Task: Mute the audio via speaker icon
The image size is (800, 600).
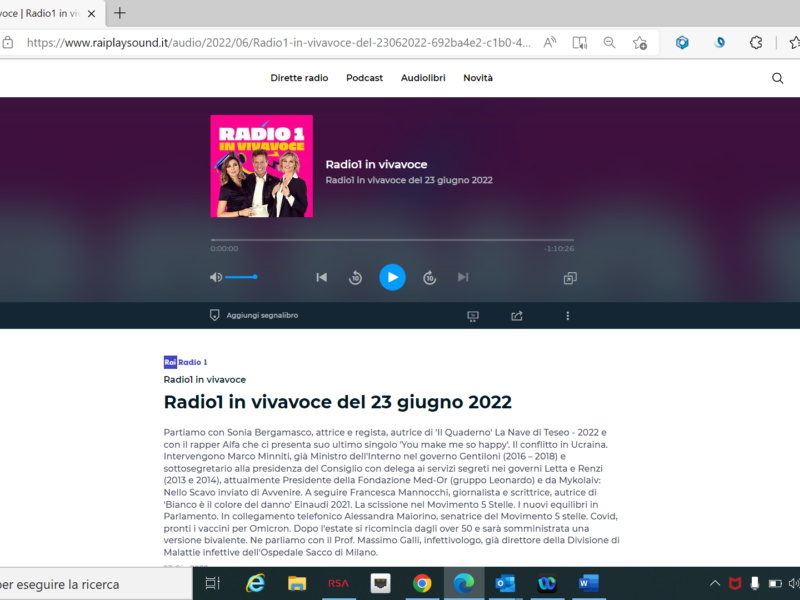Action: tap(216, 277)
